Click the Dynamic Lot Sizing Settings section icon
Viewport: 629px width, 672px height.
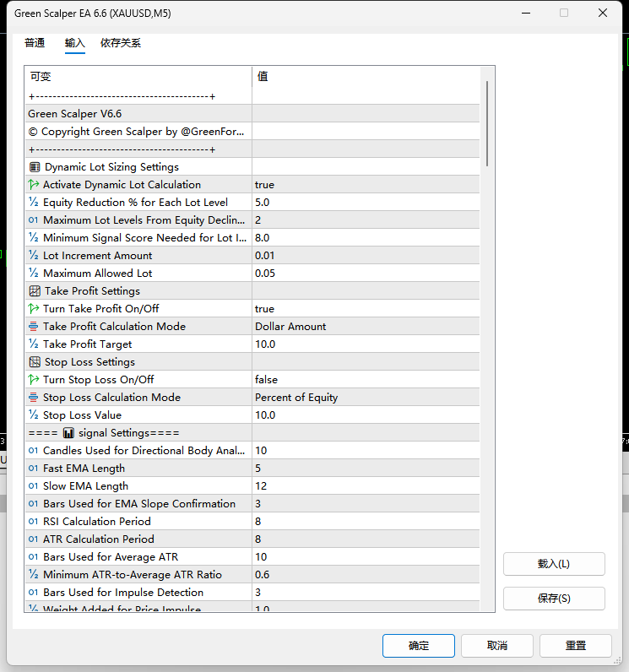(x=35, y=166)
